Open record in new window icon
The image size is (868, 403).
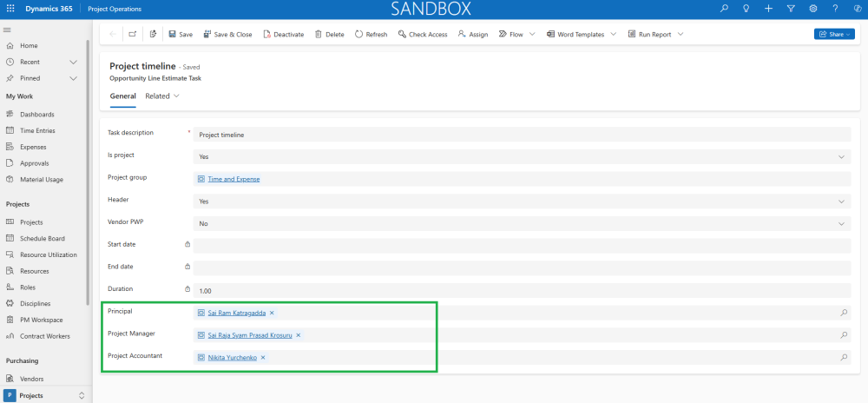132,34
